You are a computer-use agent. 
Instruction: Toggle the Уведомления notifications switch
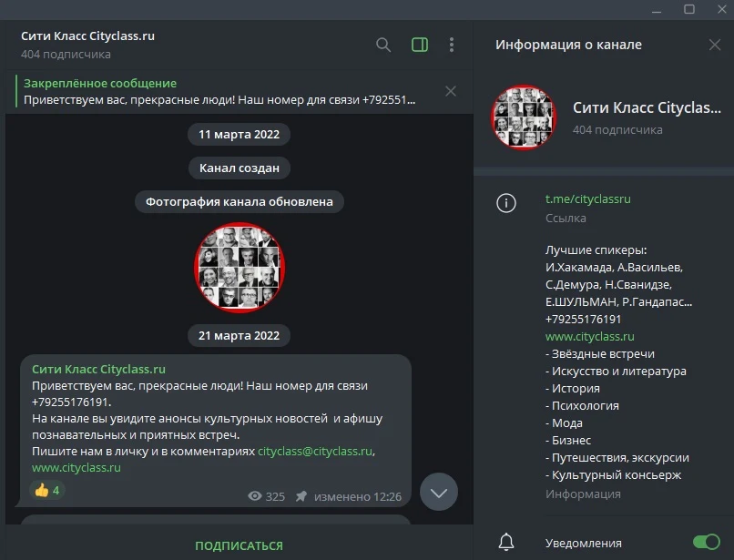tap(707, 542)
